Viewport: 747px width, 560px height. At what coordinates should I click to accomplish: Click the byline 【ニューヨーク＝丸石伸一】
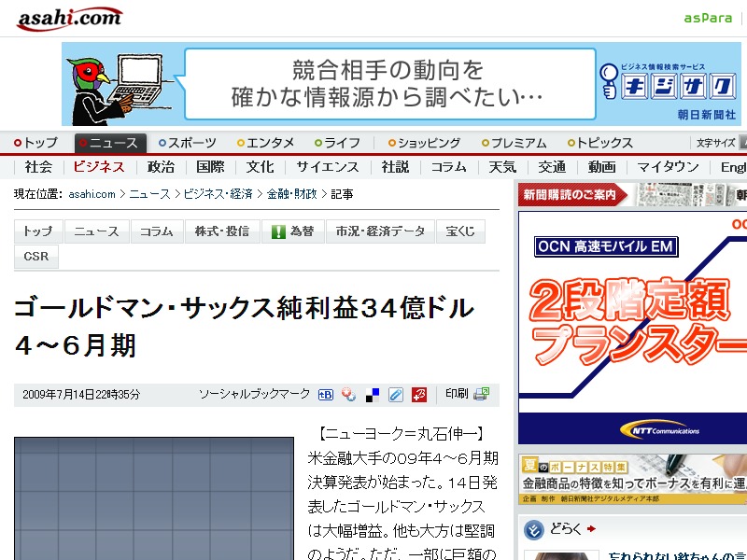[402, 434]
